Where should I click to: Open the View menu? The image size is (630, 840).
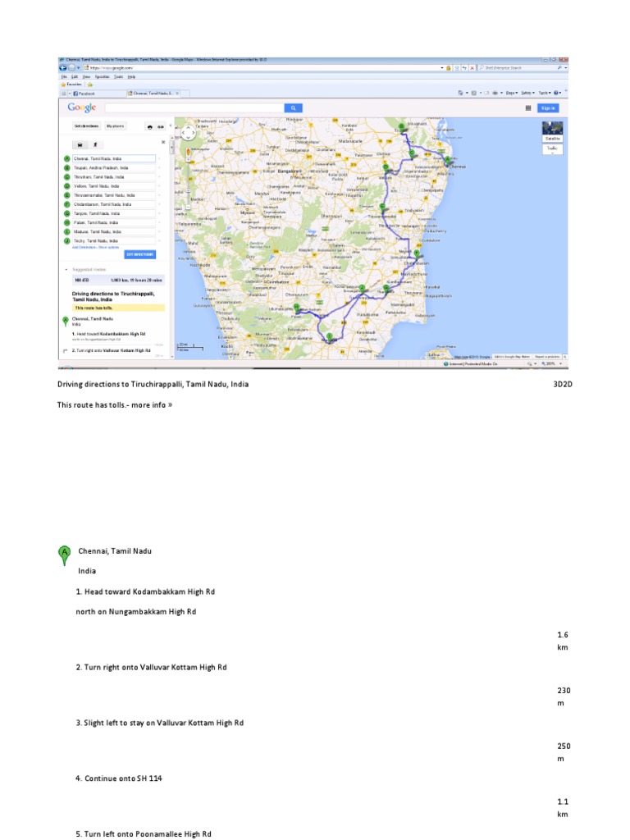85,76
